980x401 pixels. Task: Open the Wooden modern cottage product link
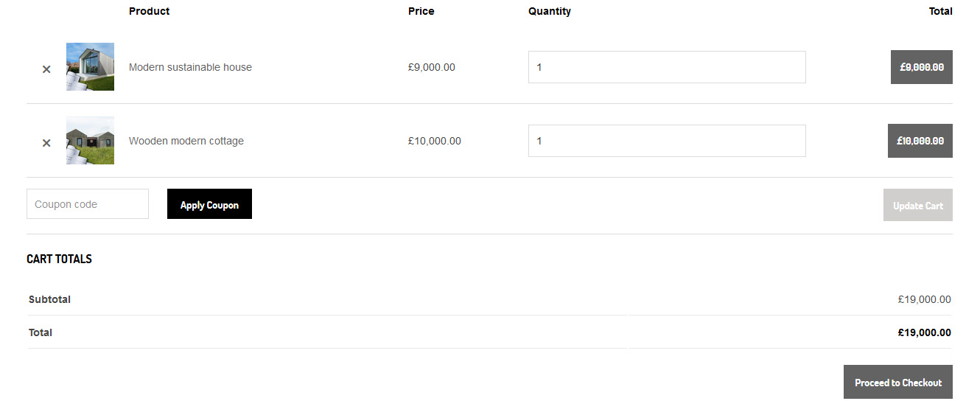(x=186, y=141)
